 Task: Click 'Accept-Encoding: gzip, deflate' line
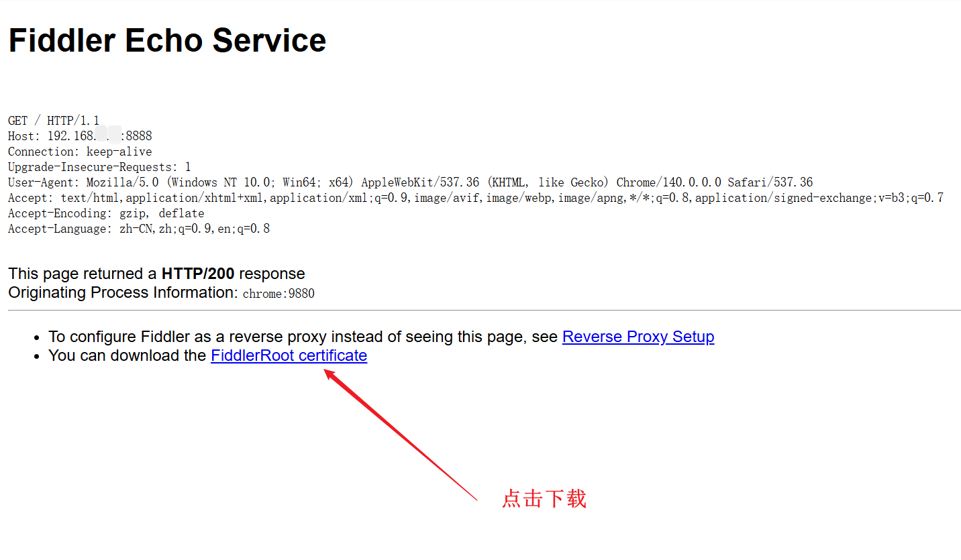[x=106, y=213]
